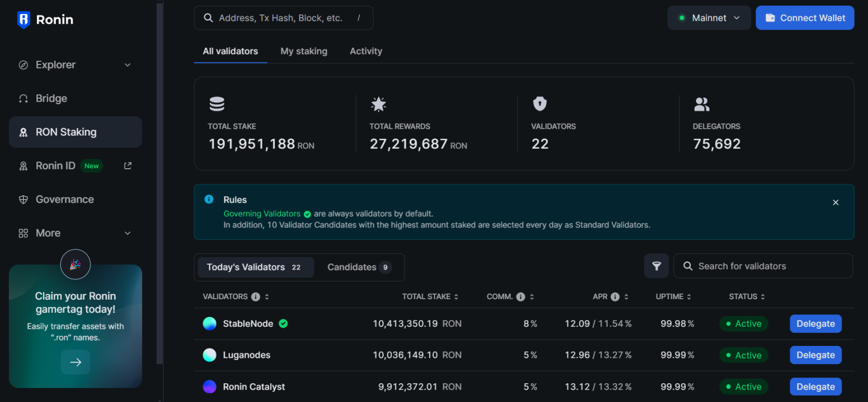The height and width of the screenshot is (402, 868).
Task: Sort by Status column
Action: [747, 297]
